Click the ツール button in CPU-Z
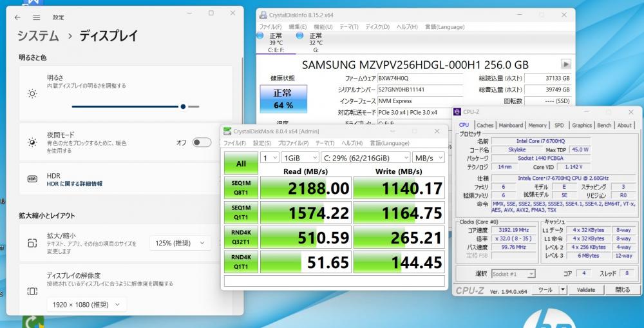 [545, 290]
